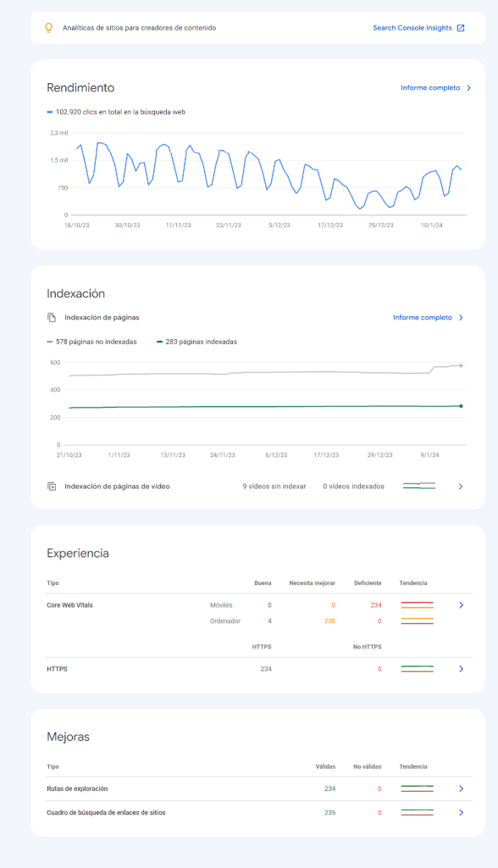Click Cuadro de búsqueda trend sparkline

(x=418, y=813)
